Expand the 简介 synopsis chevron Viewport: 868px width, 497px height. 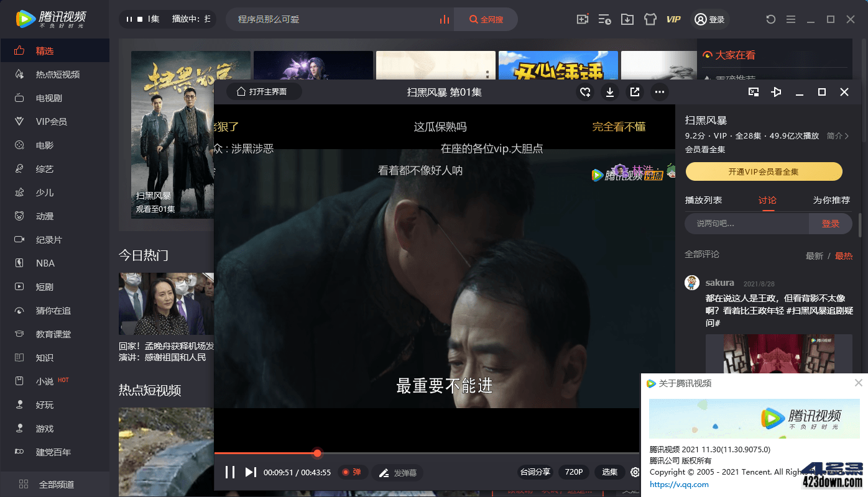838,135
